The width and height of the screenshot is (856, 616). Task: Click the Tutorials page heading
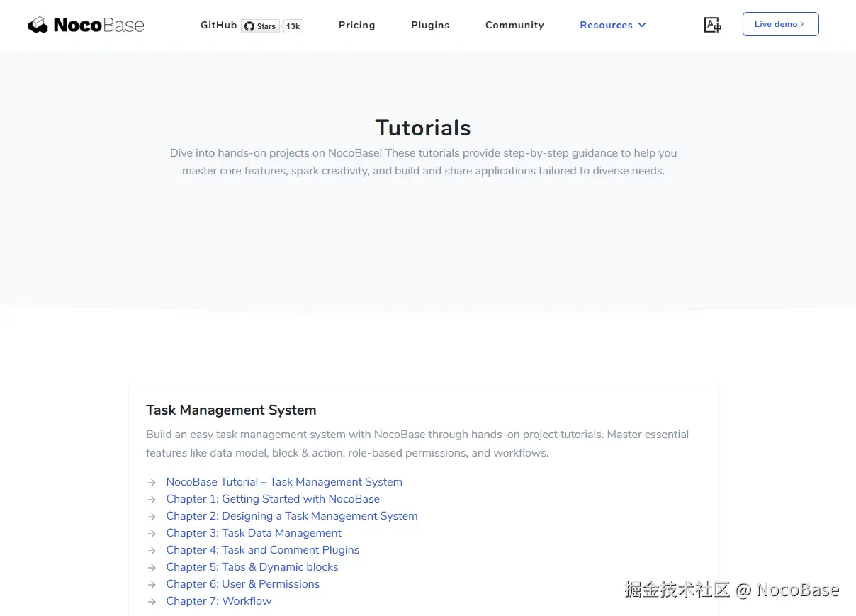point(423,128)
